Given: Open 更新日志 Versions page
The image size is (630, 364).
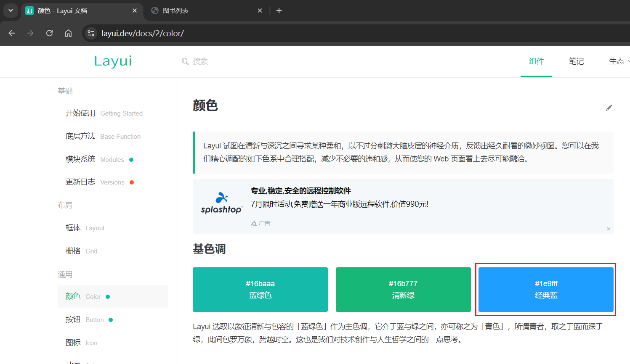Looking at the screenshot, I should (x=113, y=182).
